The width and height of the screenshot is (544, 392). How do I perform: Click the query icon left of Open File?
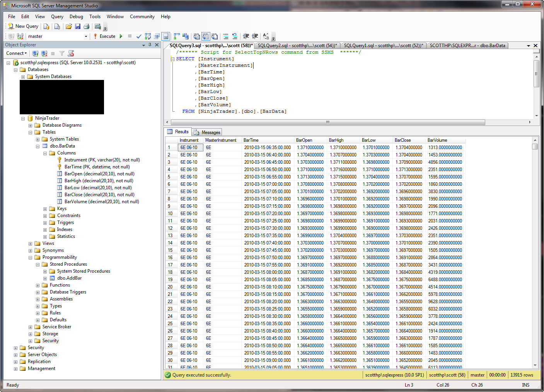click(x=57, y=26)
